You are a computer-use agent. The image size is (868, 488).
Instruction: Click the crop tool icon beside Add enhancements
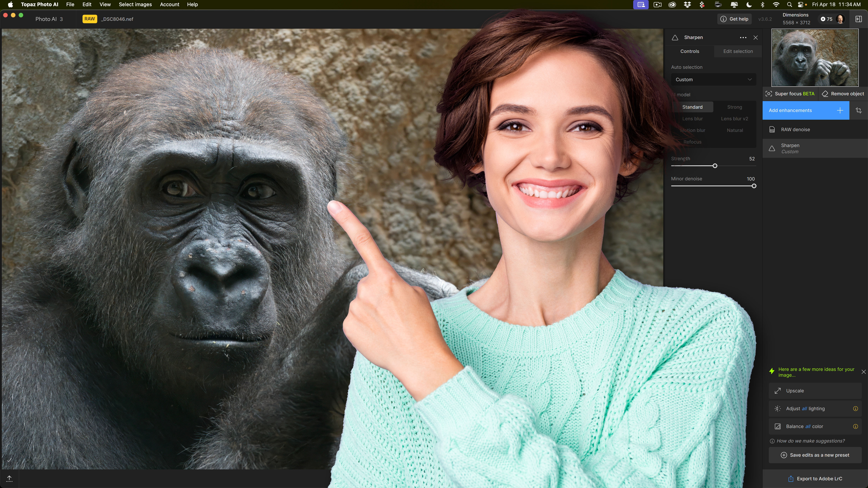tap(859, 110)
